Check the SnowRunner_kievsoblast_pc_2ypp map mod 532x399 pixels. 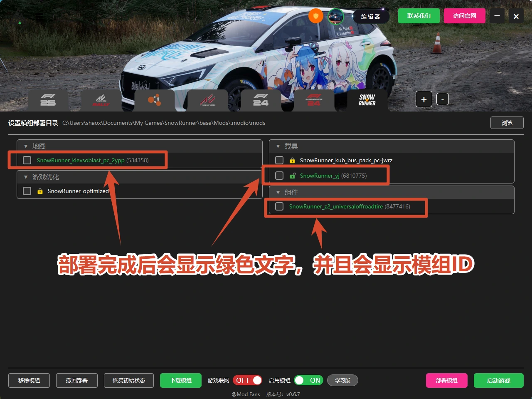[x=27, y=160]
